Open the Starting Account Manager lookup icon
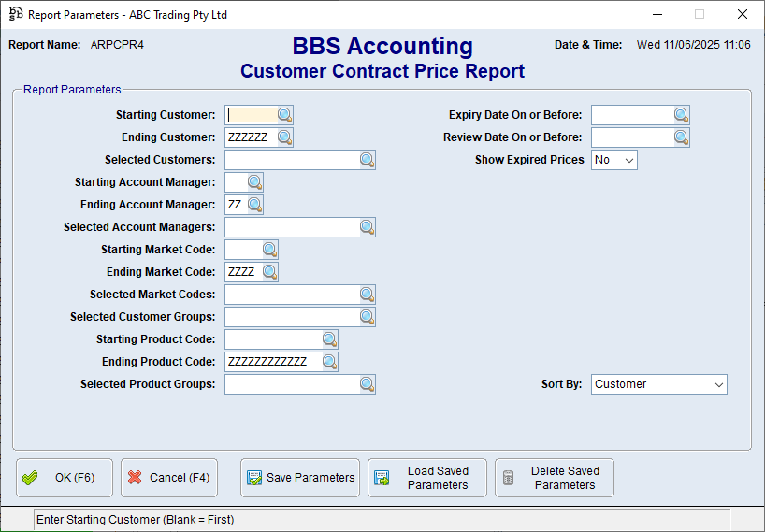The height and width of the screenshot is (532, 765). tap(254, 182)
